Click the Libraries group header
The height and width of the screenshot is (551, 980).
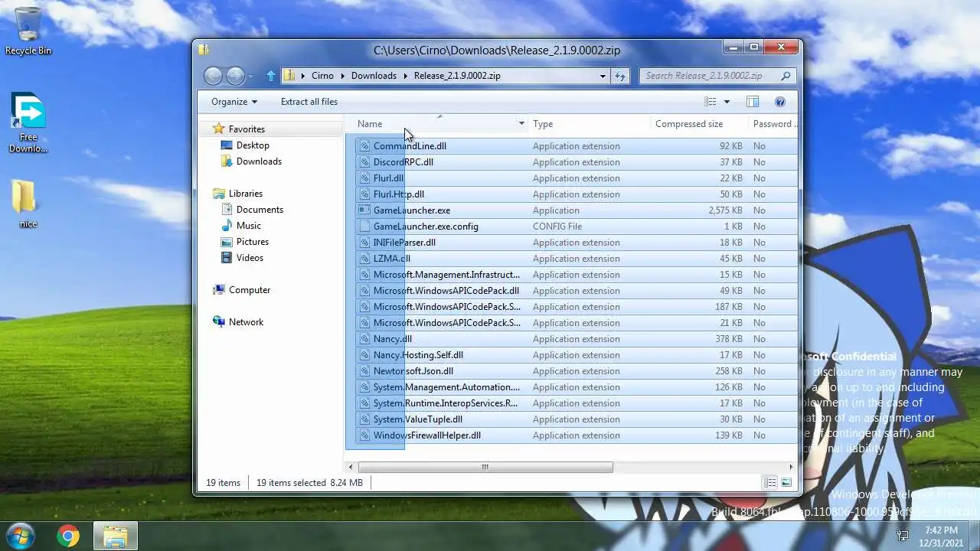(x=245, y=194)
